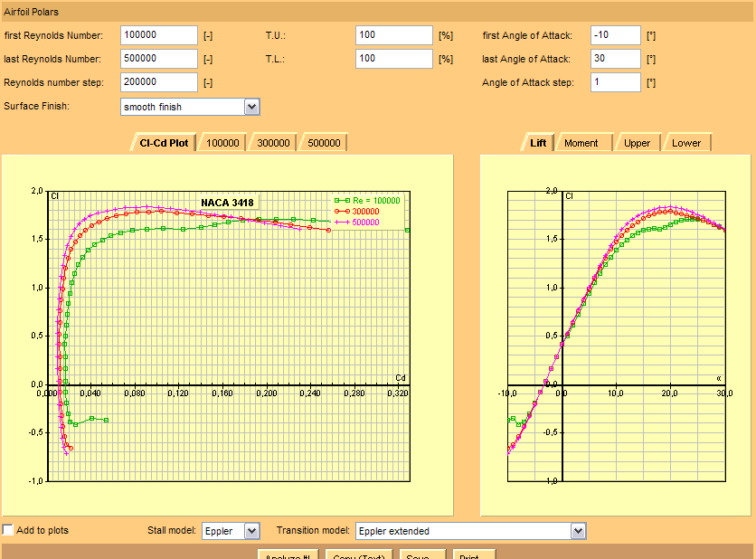Screen dimensions: 756x559
Task: Click the Lift tab
Action: (x=538, y=143)
